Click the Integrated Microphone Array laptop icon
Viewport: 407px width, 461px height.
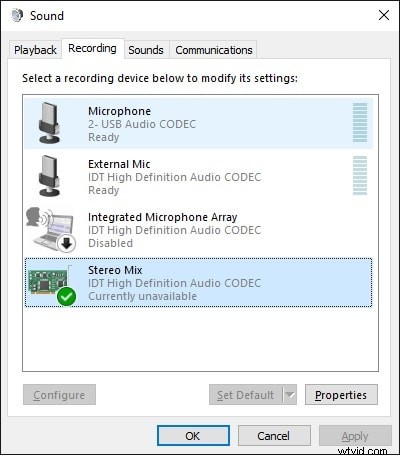click(x=51, y=229)
